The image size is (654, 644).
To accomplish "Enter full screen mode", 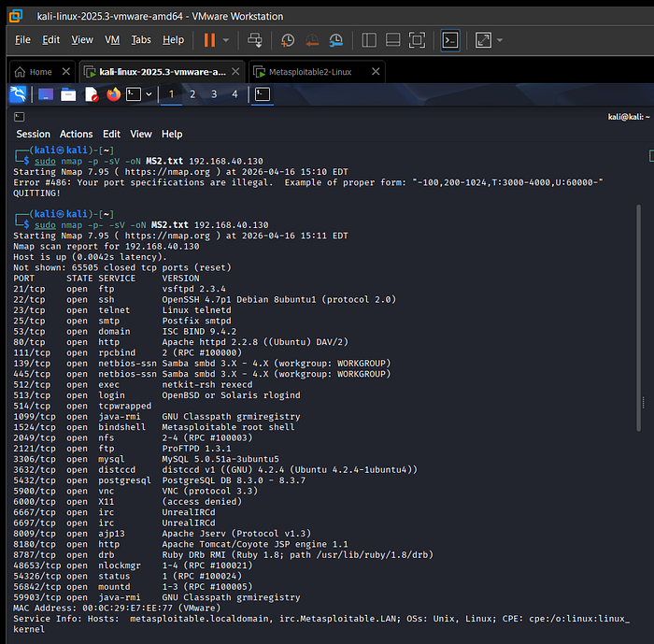I will tap(417, 40).
